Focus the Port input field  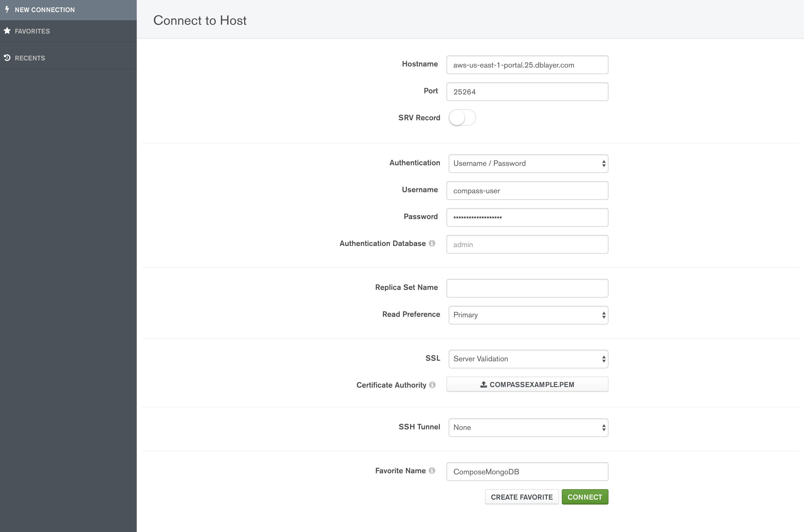click(527, 92)
